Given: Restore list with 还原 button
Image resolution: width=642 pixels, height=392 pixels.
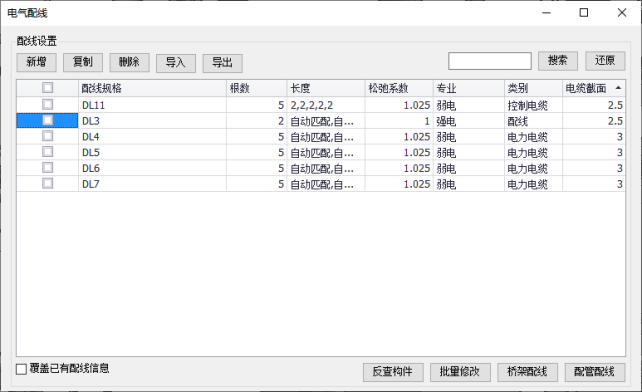Looking at the screenshot, I should (x=605, y=61).
